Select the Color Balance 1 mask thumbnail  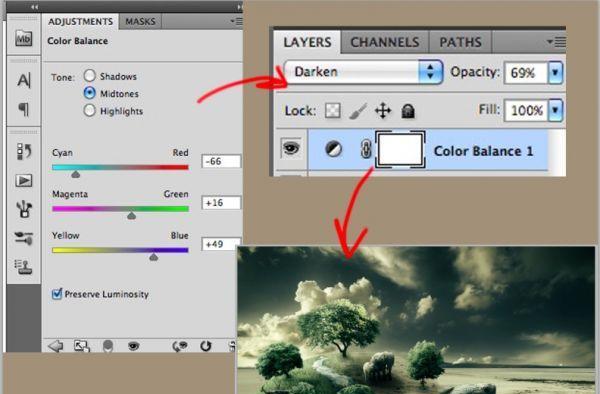coord(400,150)
